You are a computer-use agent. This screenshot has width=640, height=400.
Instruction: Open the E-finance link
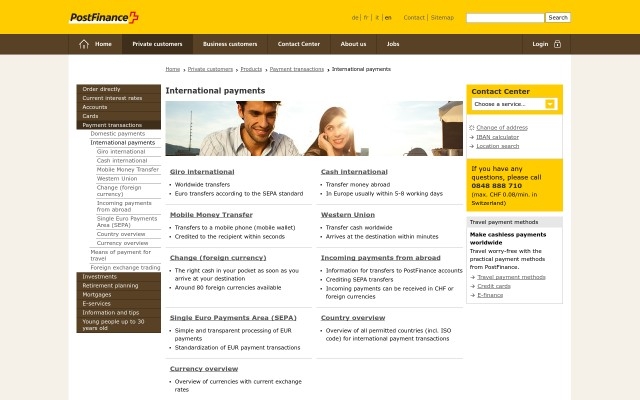(x=490, y=295)
